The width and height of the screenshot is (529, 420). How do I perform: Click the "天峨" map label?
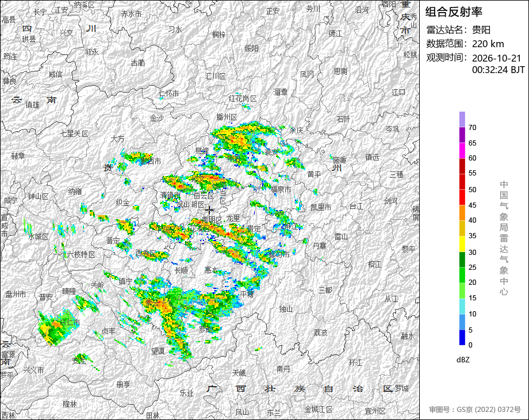coord(239,373)
